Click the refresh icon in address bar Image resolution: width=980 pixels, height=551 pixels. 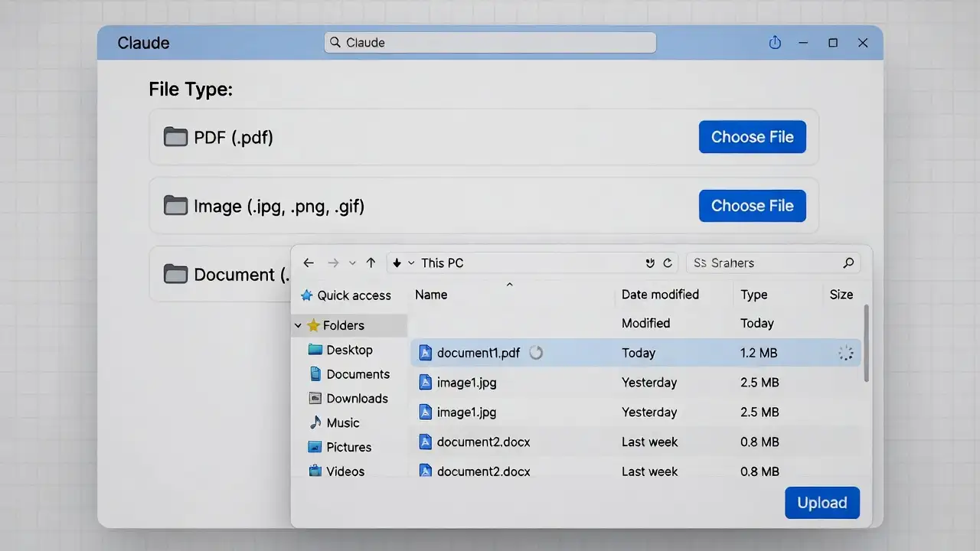(668, 263)
